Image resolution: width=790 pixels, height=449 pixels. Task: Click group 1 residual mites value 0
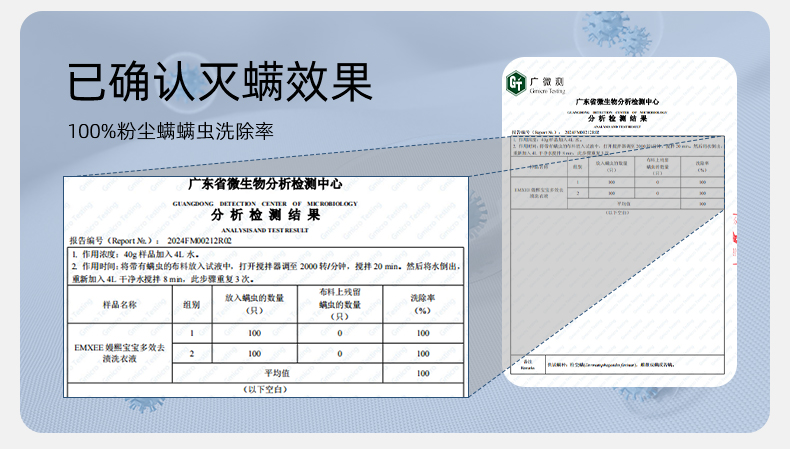(340, 333)
